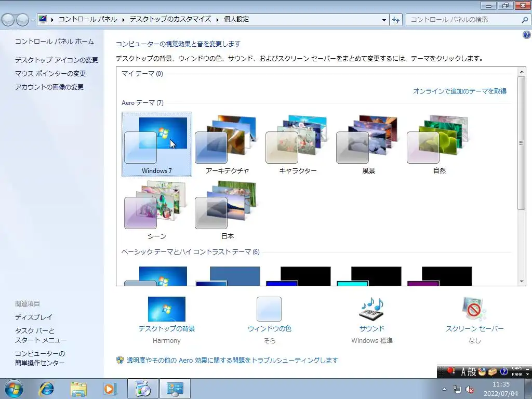The width and height of the screenshot is (532, 399).
Task: Select the Windows 7 Aero theme
Action: 157,144
